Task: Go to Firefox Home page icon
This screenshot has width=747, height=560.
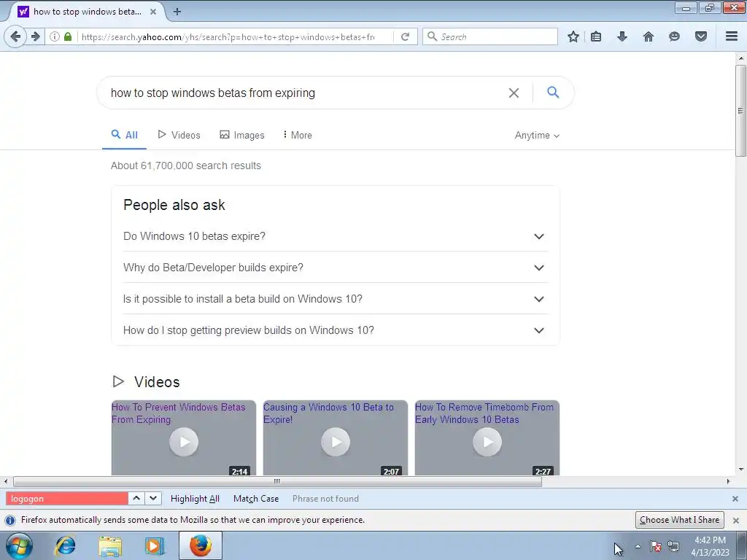Action: [649, 36]
